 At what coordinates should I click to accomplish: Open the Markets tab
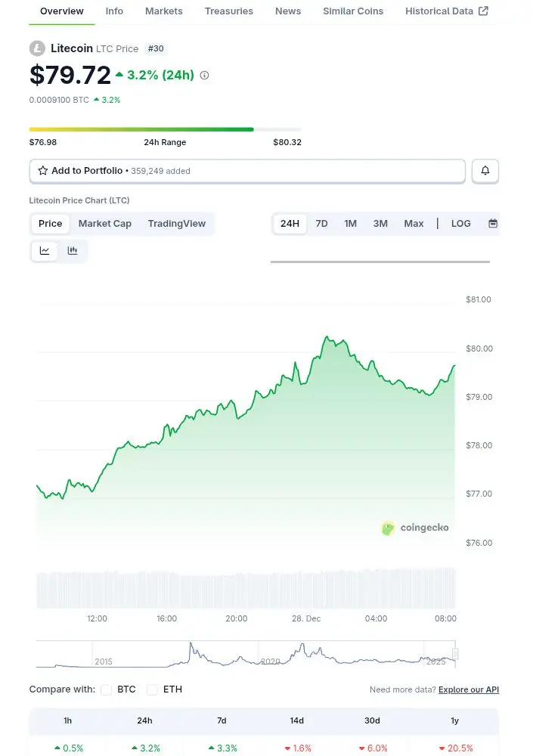(164, 11)
